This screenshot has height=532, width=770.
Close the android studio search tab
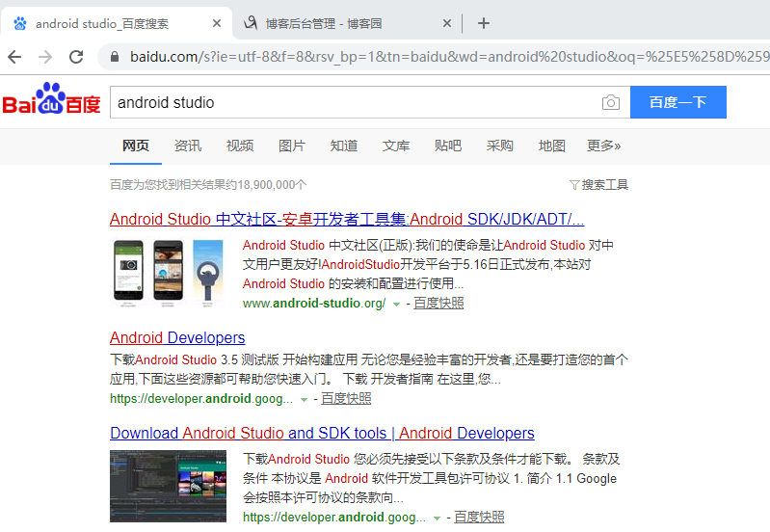point(217,23)
